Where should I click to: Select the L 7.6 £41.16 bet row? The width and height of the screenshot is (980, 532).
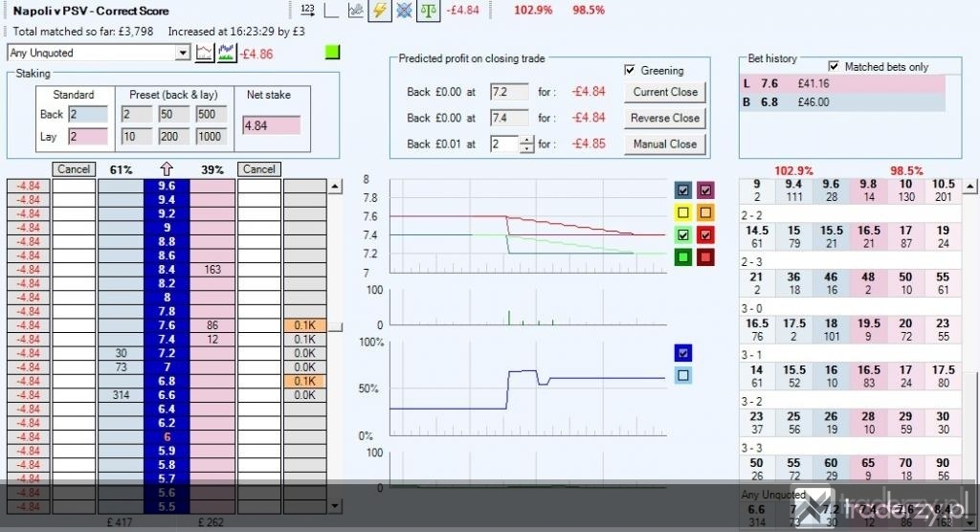tap(842, 84)
